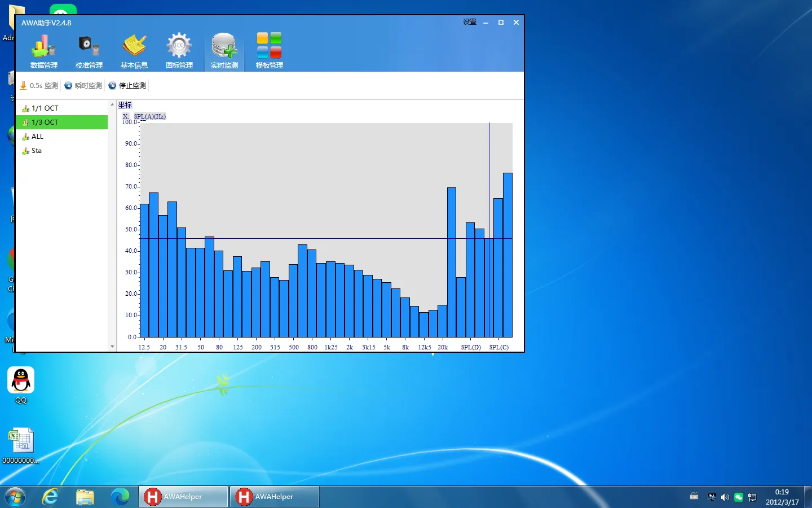Select 1/3 OCT highlighted row
The image size is (812, 508).
[62, 122]
